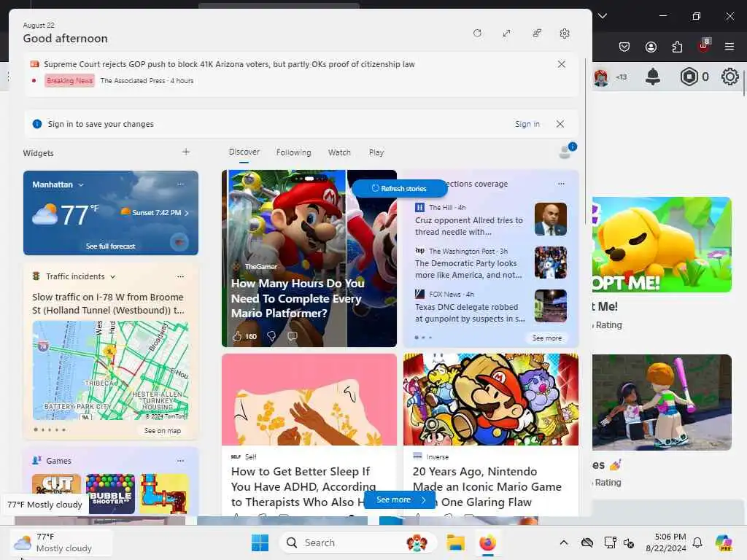Viewport: 747px width, 560px height.
Task: Click See on map button
Action: point(163,430)
